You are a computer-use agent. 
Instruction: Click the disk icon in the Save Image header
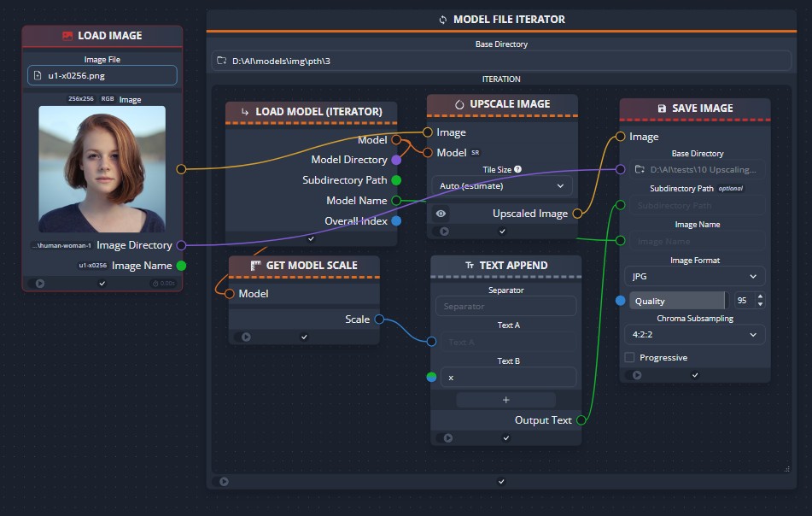tap(663, 108)
